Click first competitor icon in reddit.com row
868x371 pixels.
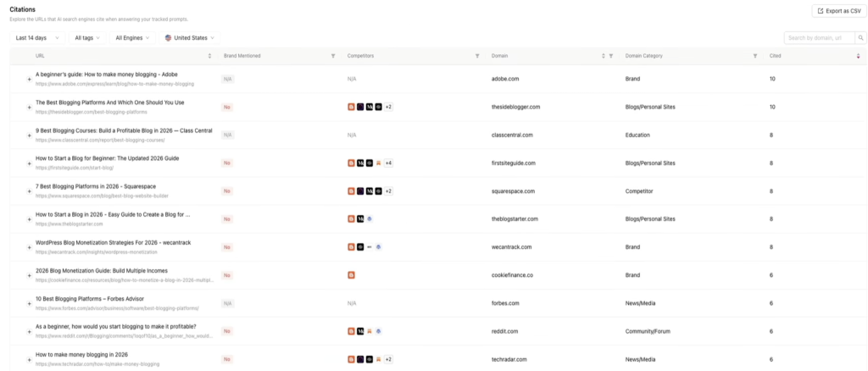point(351,331)
